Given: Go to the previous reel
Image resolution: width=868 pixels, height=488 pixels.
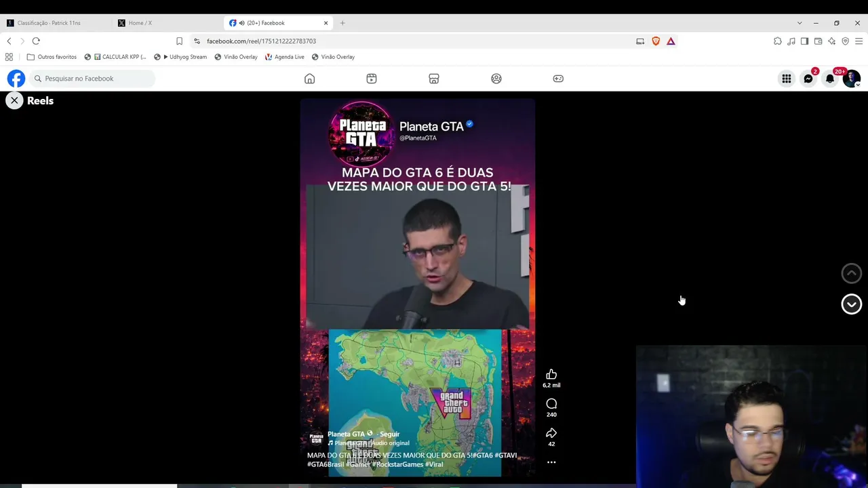Looking at the screenshot, I should click(852, 273).
